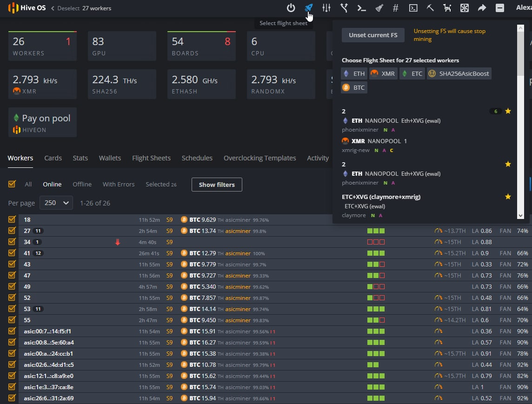Go to the Schedules tab

(x=197, y=158)
